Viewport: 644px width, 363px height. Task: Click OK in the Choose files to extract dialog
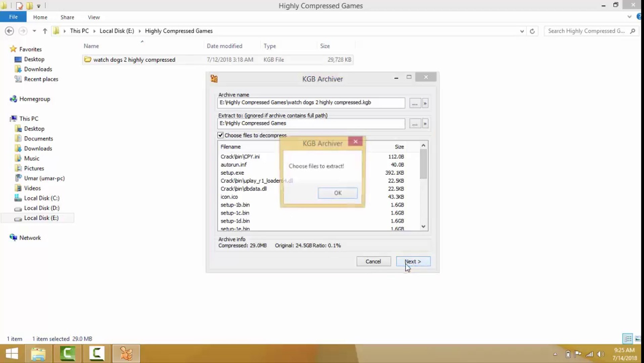pyautogui.click(x=338, y=193)
